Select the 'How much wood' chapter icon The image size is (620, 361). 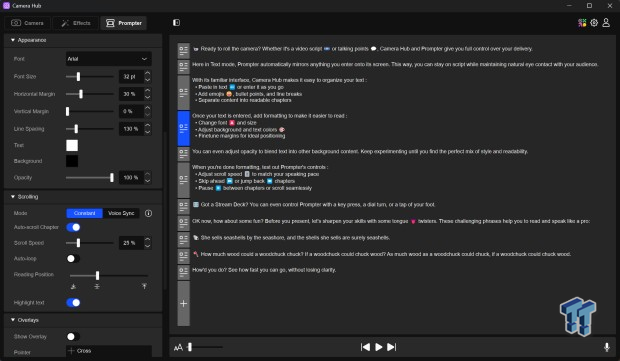click(183, 256)
